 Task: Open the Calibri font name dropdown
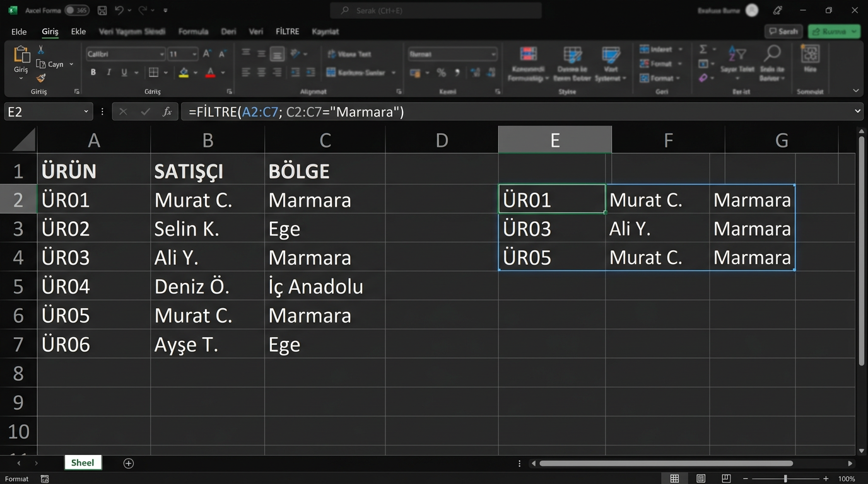(162, 54)
